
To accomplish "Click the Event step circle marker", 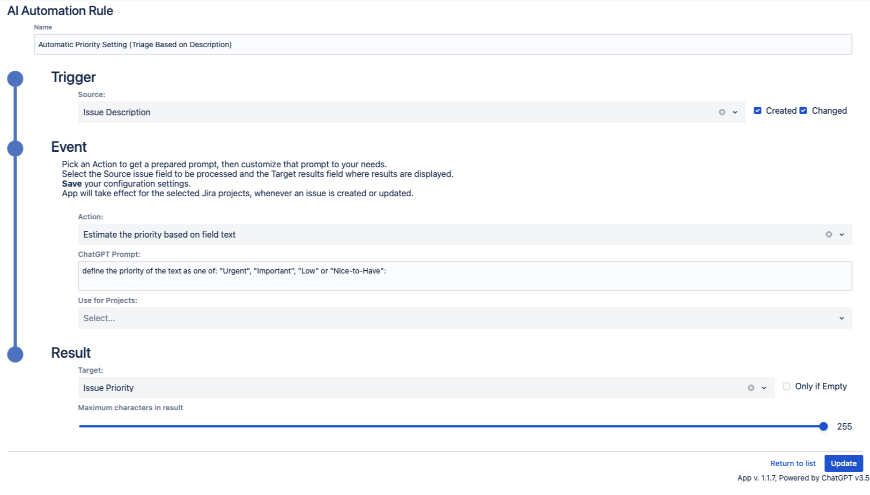I will tap(15, 148).
